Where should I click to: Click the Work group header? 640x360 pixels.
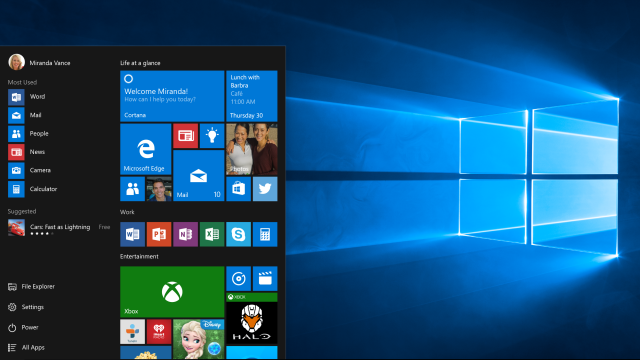pos(127,212)
